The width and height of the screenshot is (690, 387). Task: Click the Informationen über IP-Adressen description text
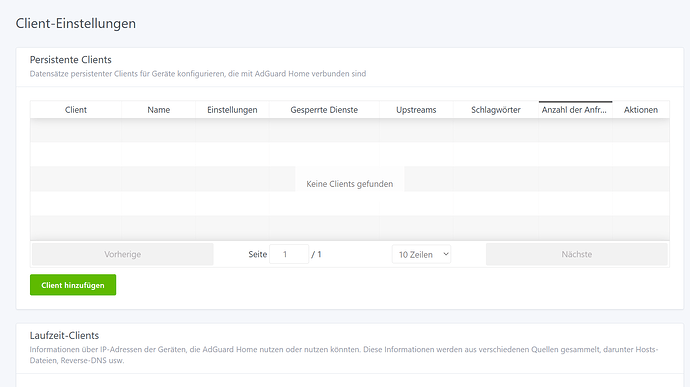(344, 355)
